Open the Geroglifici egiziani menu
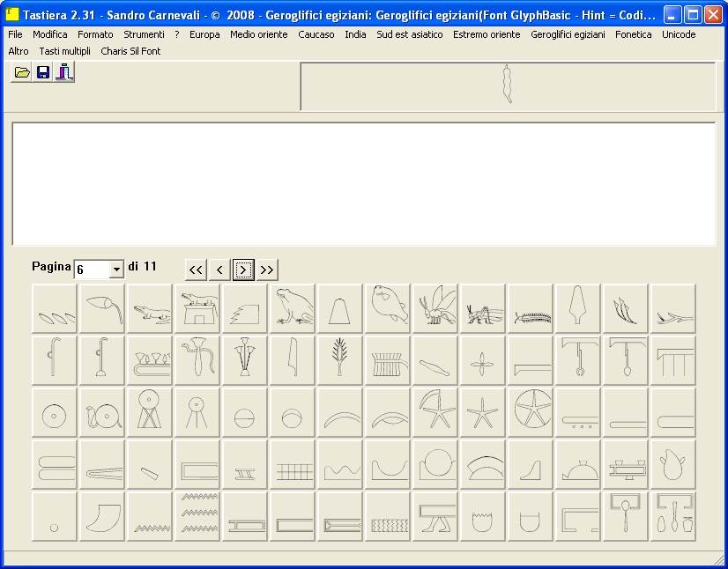728x569 pixels. [x=568, y=34]
